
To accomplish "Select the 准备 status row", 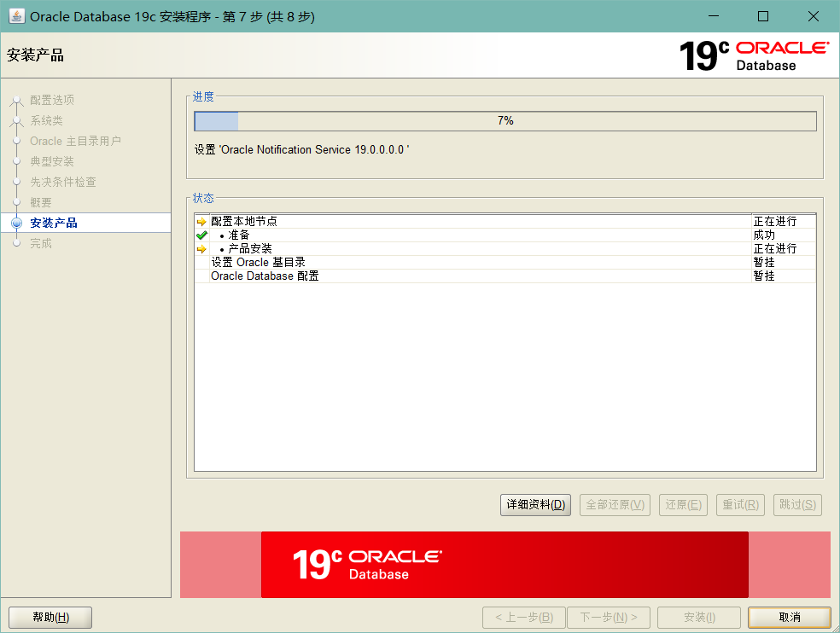I will [505, 235].
